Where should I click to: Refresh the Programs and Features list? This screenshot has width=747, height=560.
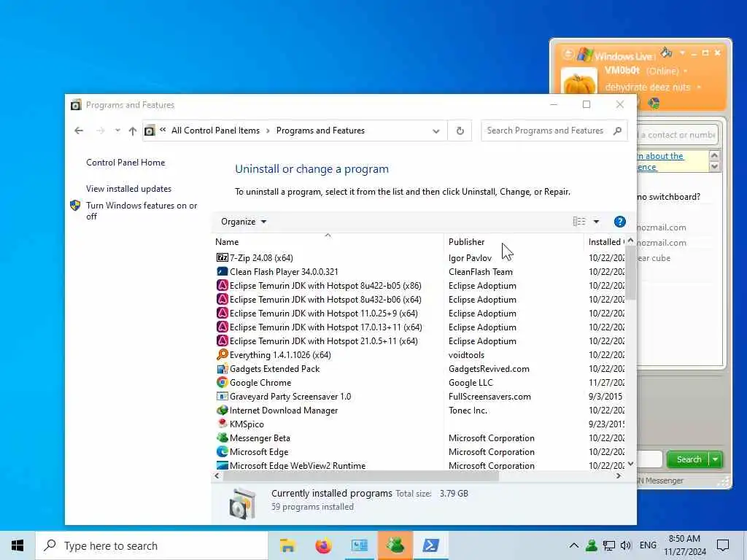point(460,131)
